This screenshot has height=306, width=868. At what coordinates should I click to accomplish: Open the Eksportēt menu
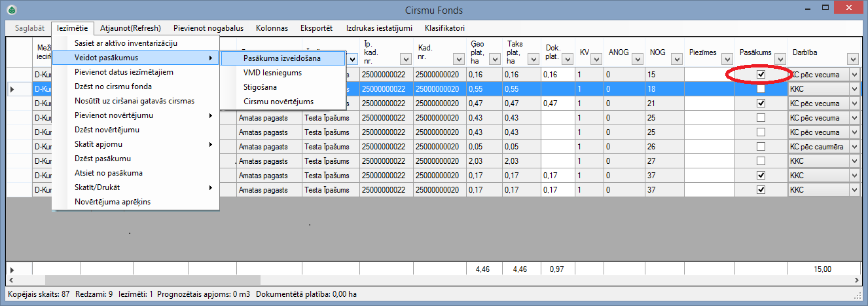tap(316, 28)
